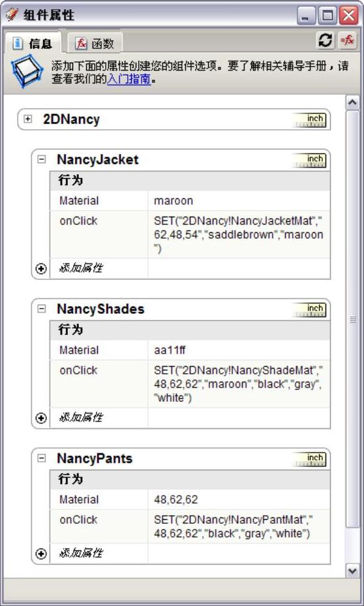The image size is (364, 606).
Task: Switch to the 函数 tab
Action: click(95, 43)
